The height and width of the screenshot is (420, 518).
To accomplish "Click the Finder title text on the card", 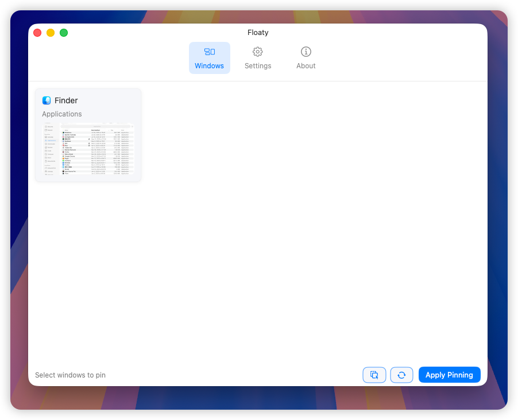I will click(x=66, y=100).
